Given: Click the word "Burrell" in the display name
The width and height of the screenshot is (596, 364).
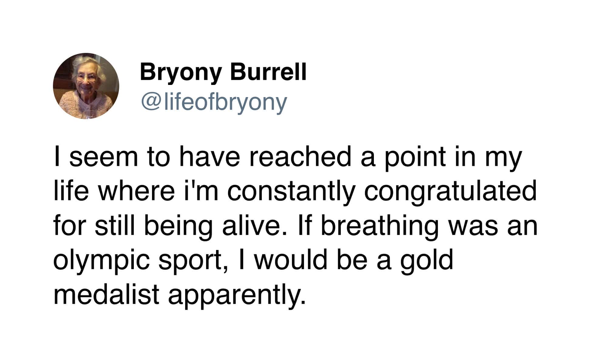Looking at the screenshot, I should tap(268, 72).
